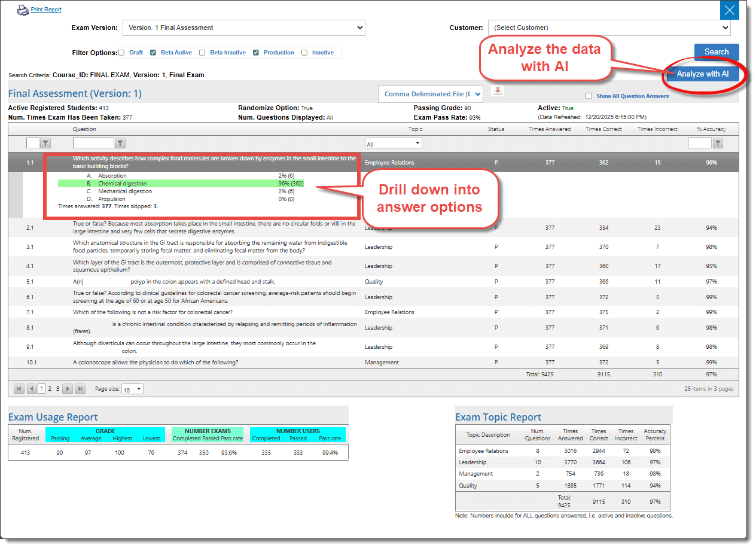The image size is (756, 548).
Task: Click the printer icon for Print Report
Action: click(x=23, y=10)
